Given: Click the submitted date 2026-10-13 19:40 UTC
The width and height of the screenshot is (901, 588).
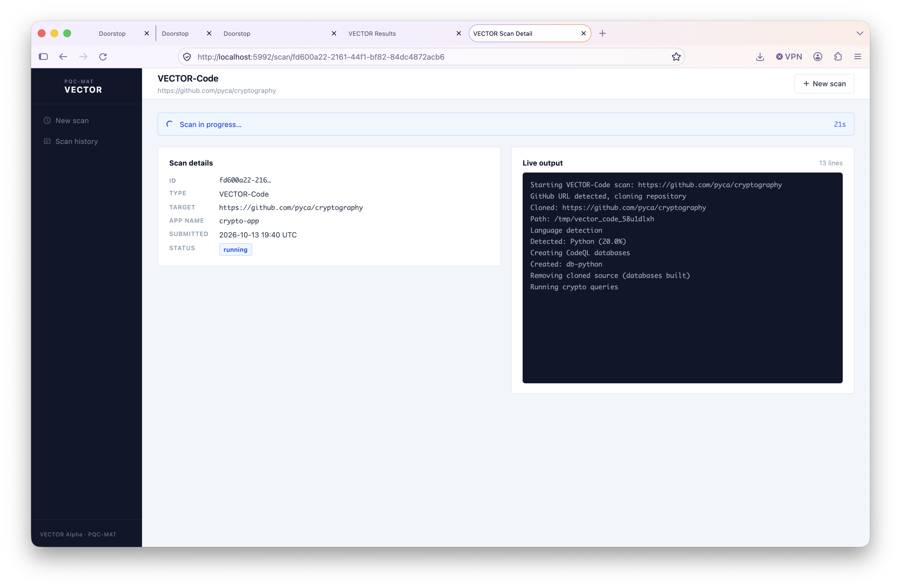Looking at the screenshot, I should pos(258,235).
